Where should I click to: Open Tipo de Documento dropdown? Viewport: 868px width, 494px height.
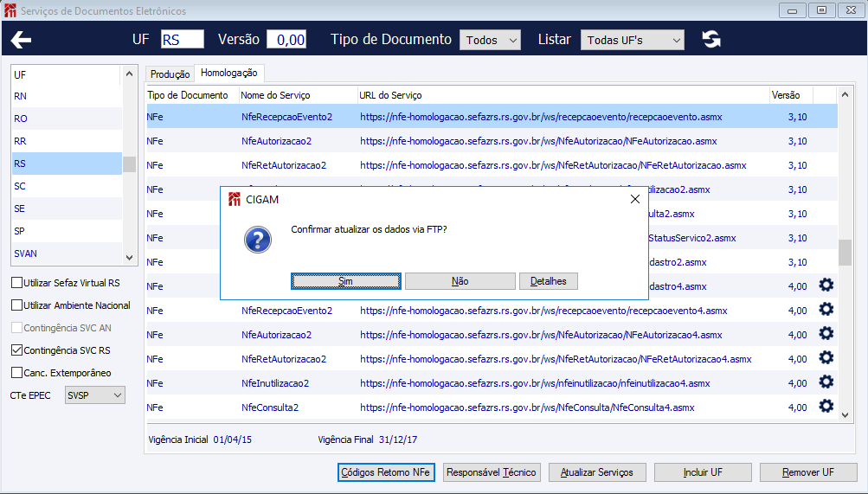click(490, 40)
